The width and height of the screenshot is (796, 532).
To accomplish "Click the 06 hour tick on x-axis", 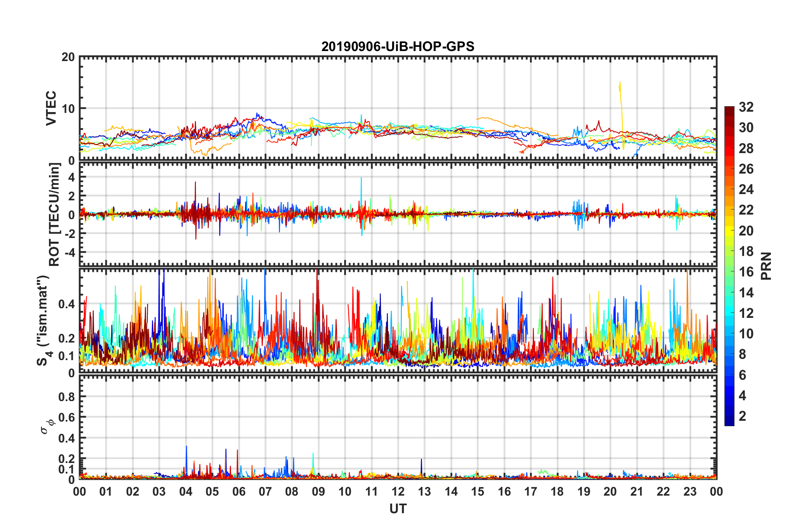I will point(239,491).
